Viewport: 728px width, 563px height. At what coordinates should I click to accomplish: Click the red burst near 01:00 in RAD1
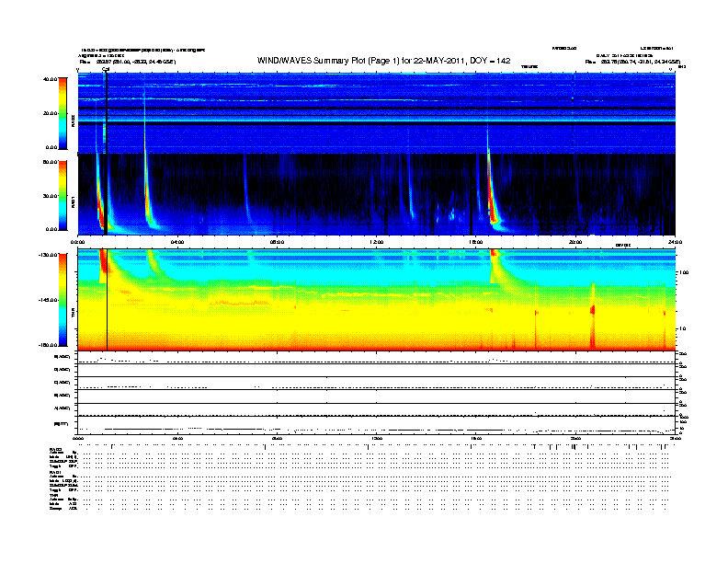coord(101,200)
